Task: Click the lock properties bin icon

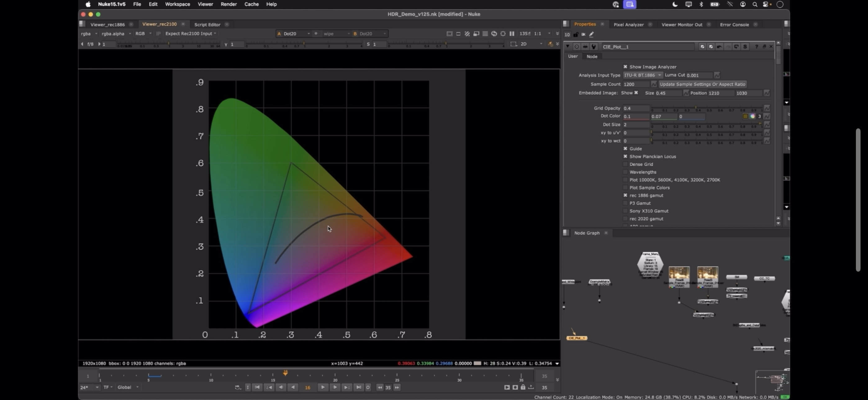Action: (576, 35)
